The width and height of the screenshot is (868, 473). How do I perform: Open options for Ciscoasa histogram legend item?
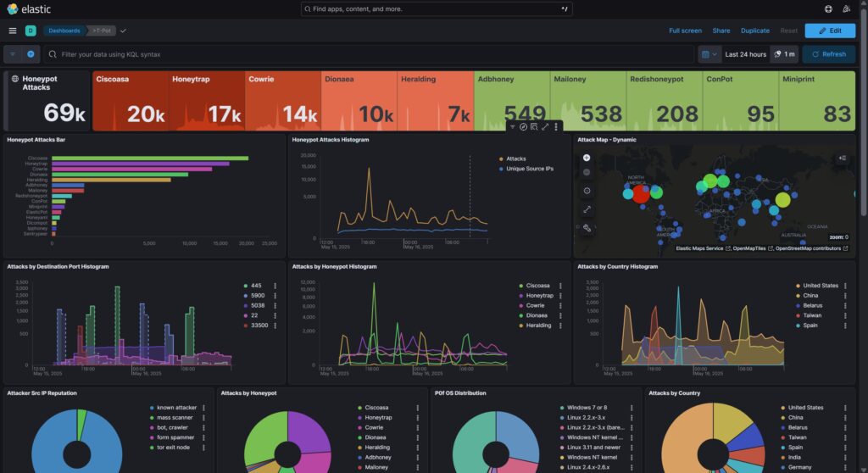pyautogui.click(x=560, y=286)
